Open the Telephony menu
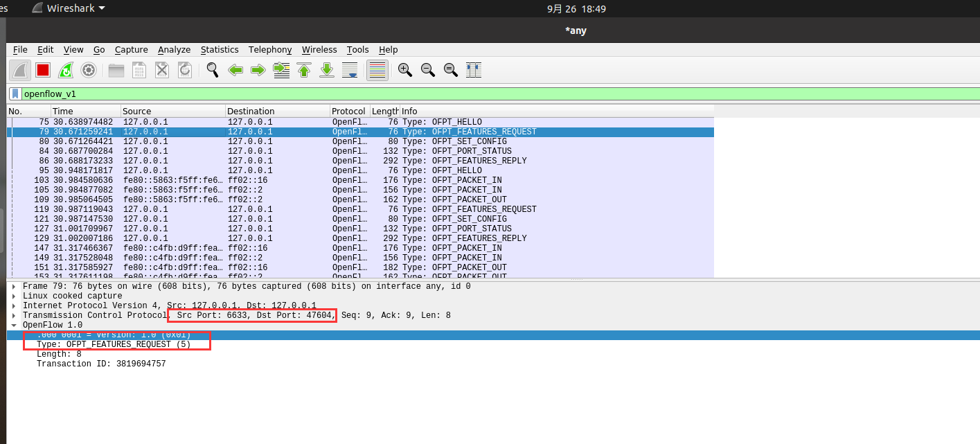 point(270,50)
